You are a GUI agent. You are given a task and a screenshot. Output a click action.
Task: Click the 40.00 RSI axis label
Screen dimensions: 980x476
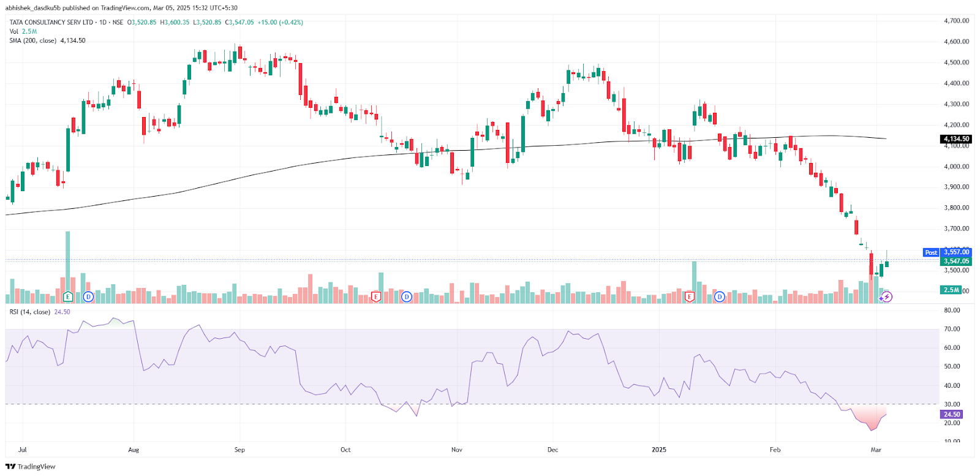(x=952, y=386)
